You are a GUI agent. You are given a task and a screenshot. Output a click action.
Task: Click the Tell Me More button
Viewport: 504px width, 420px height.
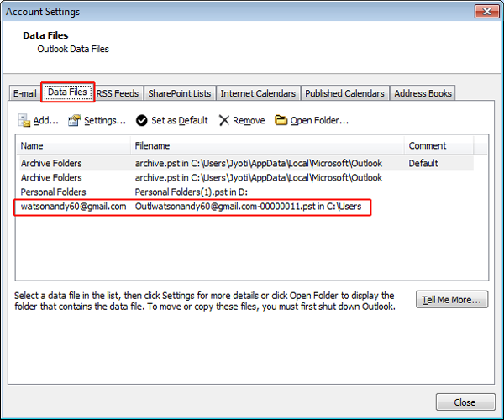452,300
